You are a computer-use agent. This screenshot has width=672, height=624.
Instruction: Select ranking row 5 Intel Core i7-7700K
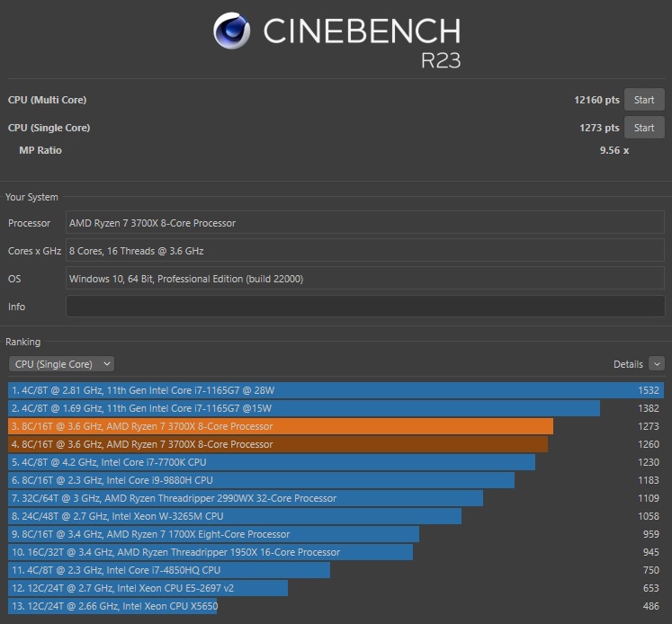click(272, 462)
